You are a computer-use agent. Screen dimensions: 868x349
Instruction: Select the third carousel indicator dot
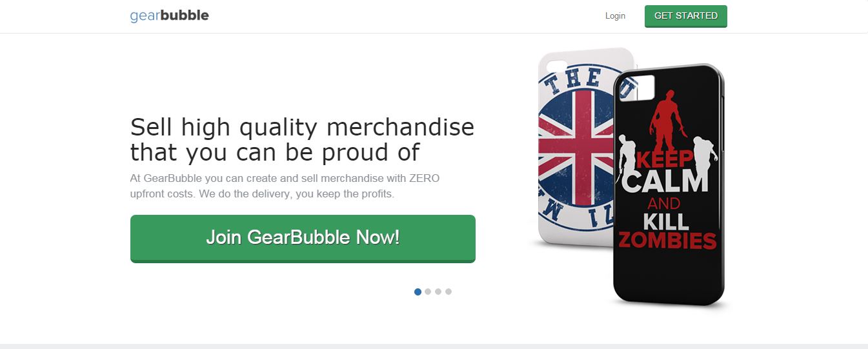(x=438, y=292)
